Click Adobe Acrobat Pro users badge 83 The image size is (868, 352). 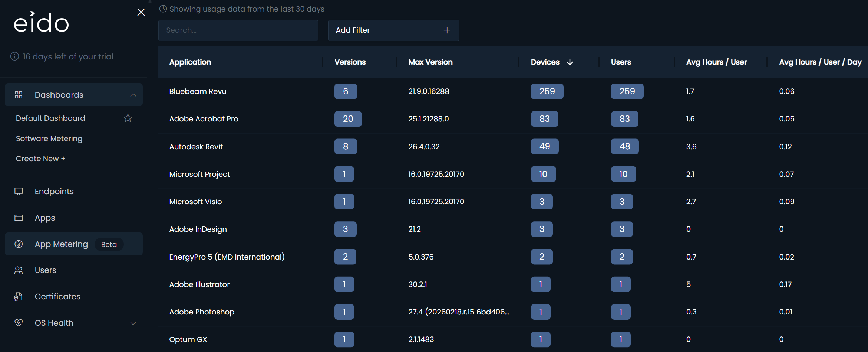624,119
